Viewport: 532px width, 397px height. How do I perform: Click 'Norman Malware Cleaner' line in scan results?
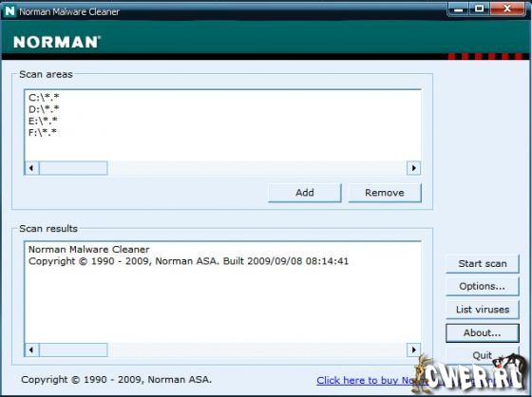coord(89,250)
